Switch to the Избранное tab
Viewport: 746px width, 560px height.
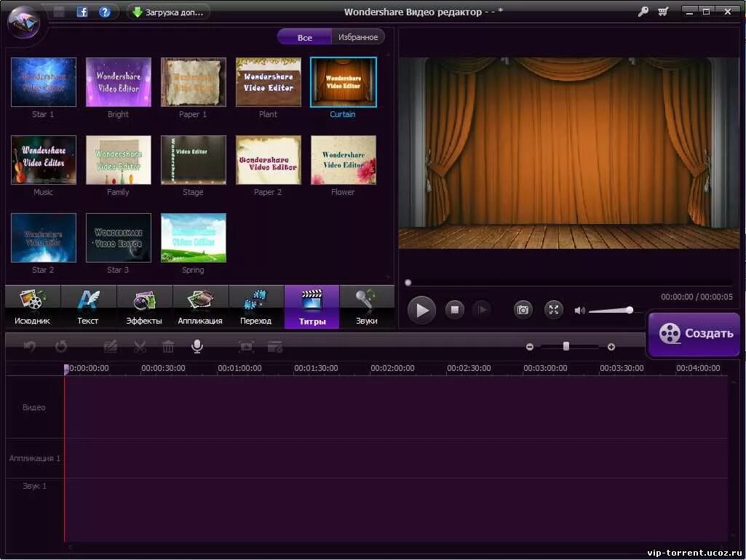(x=358, y=37)
